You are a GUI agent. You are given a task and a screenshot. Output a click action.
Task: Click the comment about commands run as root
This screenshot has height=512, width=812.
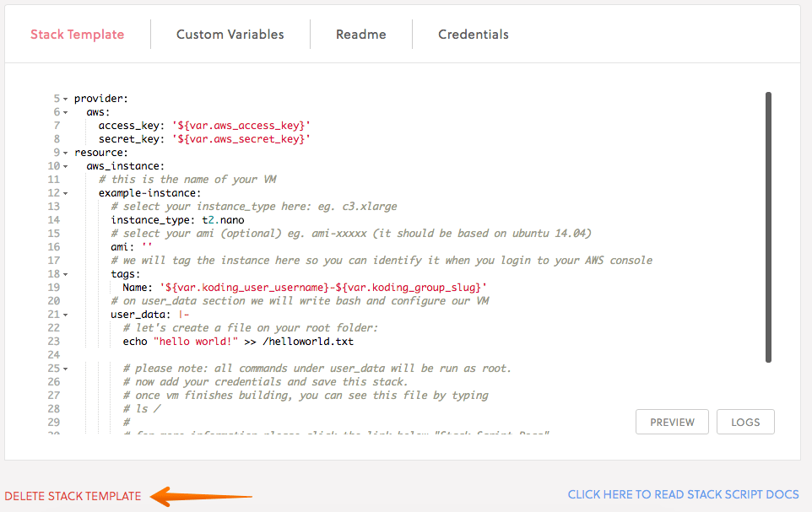point(317,368)
